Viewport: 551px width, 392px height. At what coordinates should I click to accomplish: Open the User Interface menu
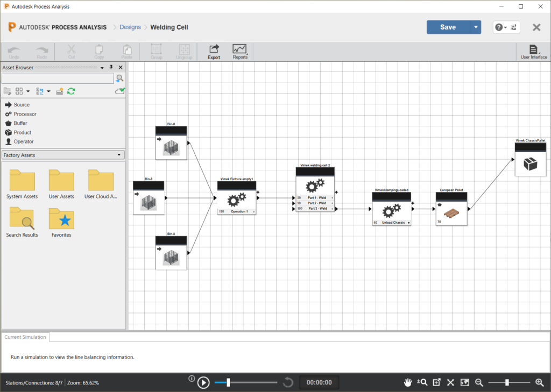[533, 52]
